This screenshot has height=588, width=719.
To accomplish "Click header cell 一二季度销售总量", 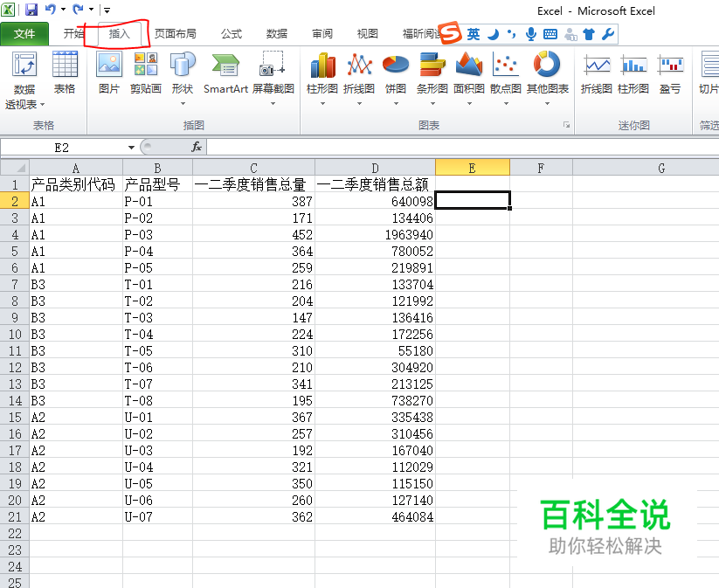I will (253, 184).
